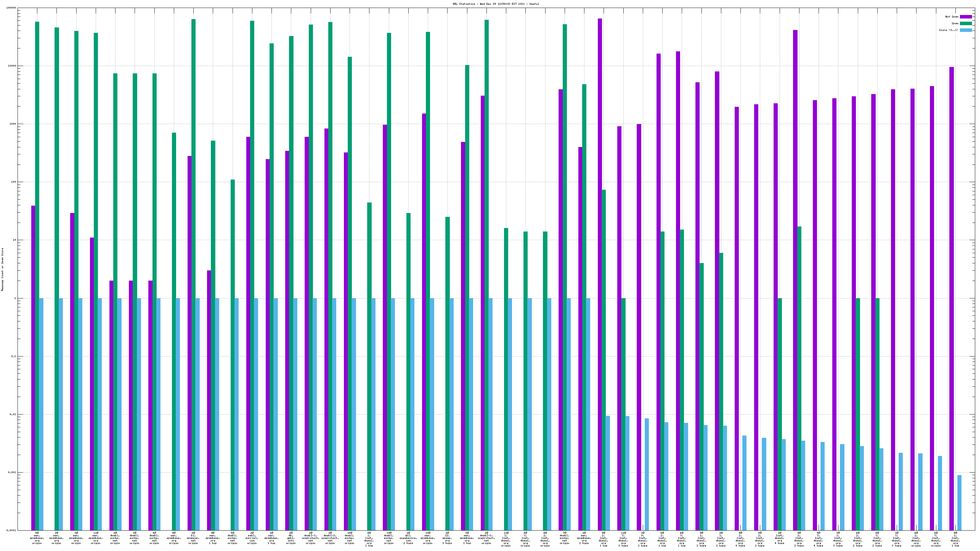The height and width of the screenshot is (551, 980).
Task: Click the 0.0001 y-axis tick label
Action: click(x=11, y=531)
